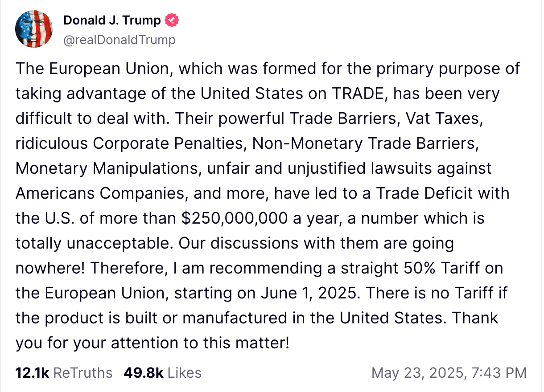544x392 pixels.
Task: View the 12.1k ReTruths list
Action: pos(64,373)
